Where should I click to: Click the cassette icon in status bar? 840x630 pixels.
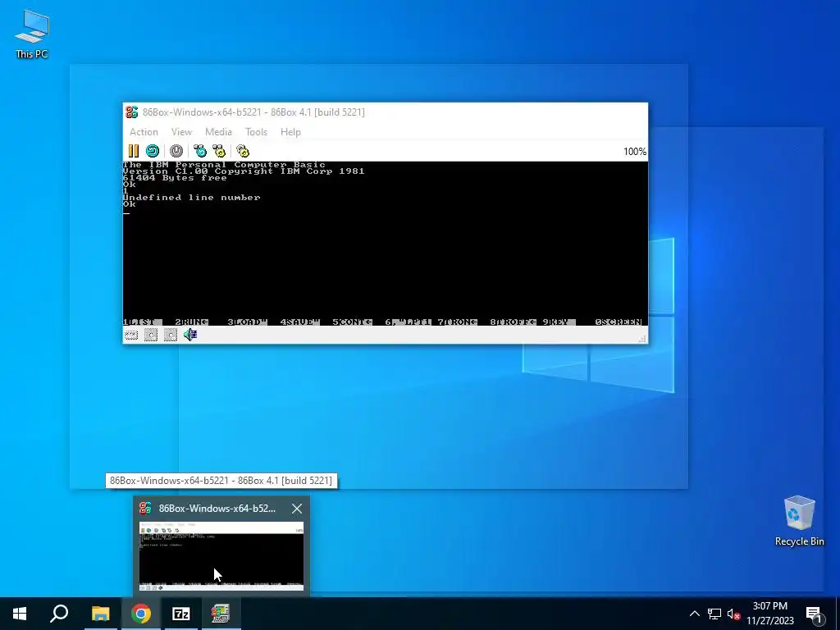pos(131,336)
